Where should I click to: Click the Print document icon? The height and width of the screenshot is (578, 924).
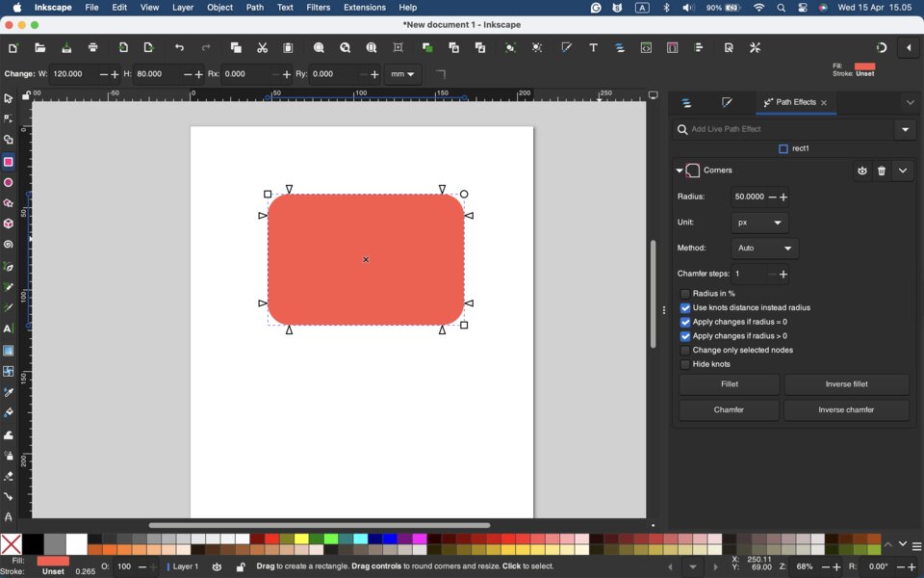[93, 48]
